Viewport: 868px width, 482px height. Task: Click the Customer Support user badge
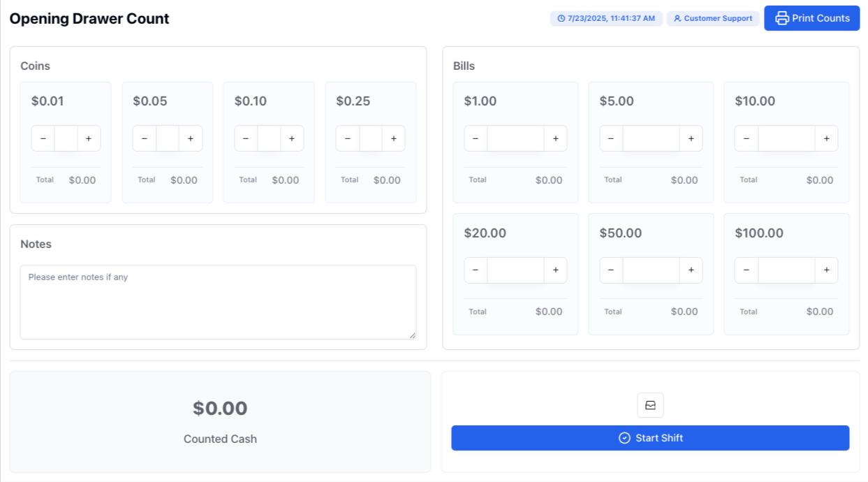(713, 19)
